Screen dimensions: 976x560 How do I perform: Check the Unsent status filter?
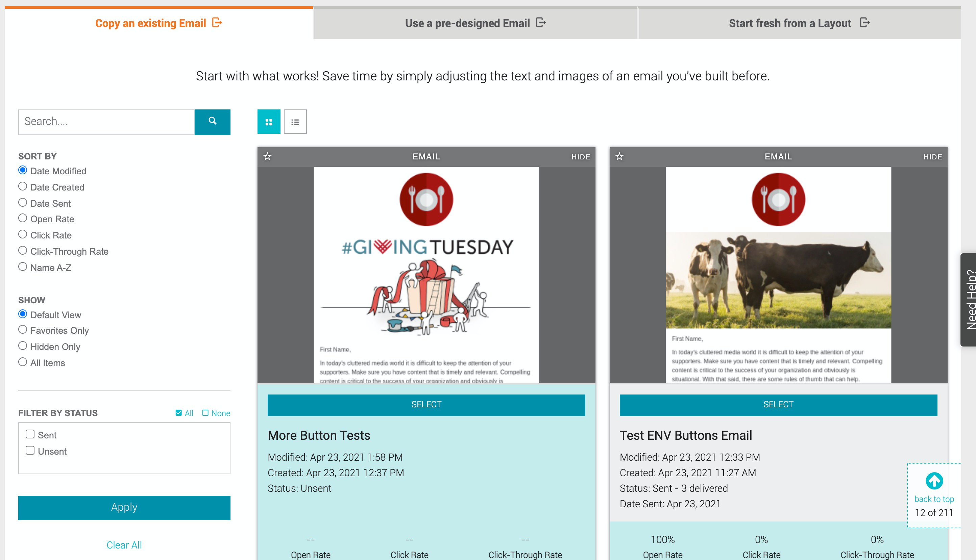(30, 450)
